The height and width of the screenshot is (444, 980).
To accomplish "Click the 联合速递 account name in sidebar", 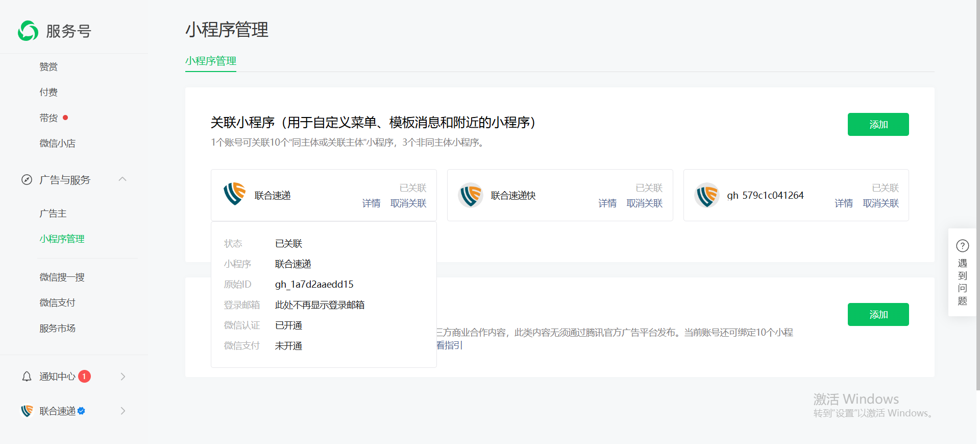I will point(57,411).
